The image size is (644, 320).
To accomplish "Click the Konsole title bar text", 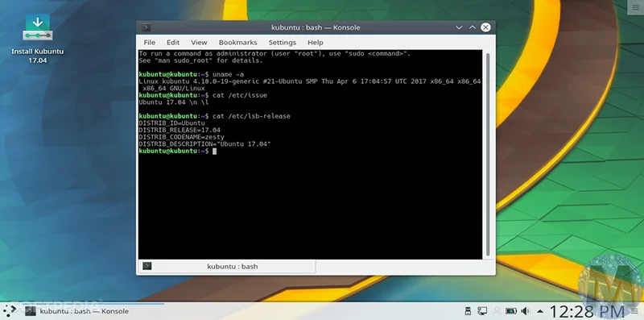I will pyautogui.click(x=316, y=27).
